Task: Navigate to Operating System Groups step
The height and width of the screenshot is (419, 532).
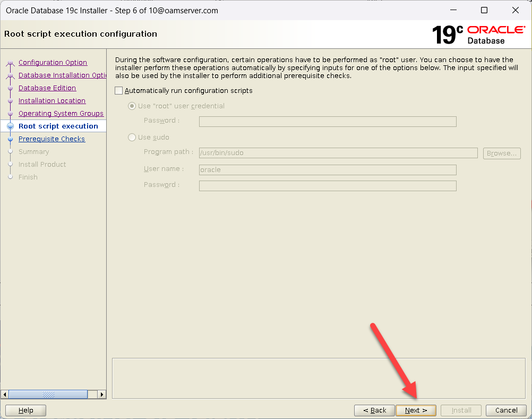Action: coord(61,114)
